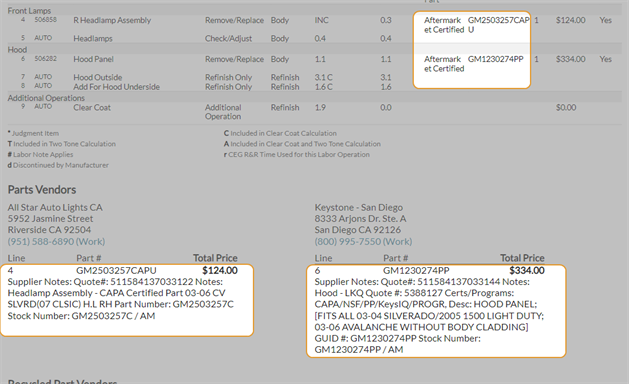The height and width of the screenshot is (384, 629).
Task: Click the Parts Vendors heading
Action: point(42,189)
